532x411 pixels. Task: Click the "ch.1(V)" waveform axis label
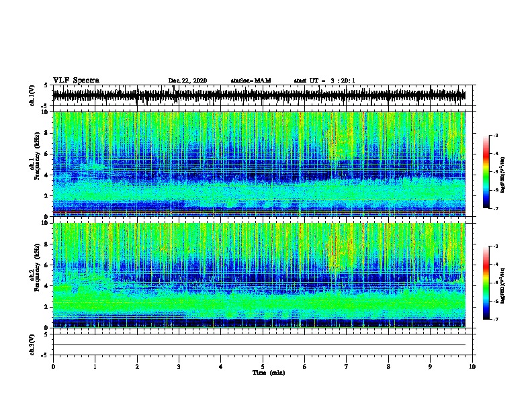coord(32,95)
